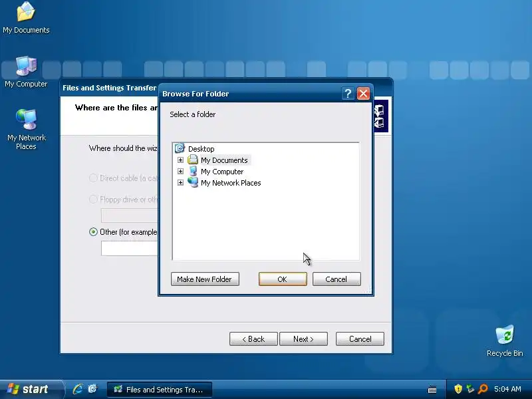Select My Computer in folder tree
The height and width of the screenshot is (399, 532).
coord(222,172)
